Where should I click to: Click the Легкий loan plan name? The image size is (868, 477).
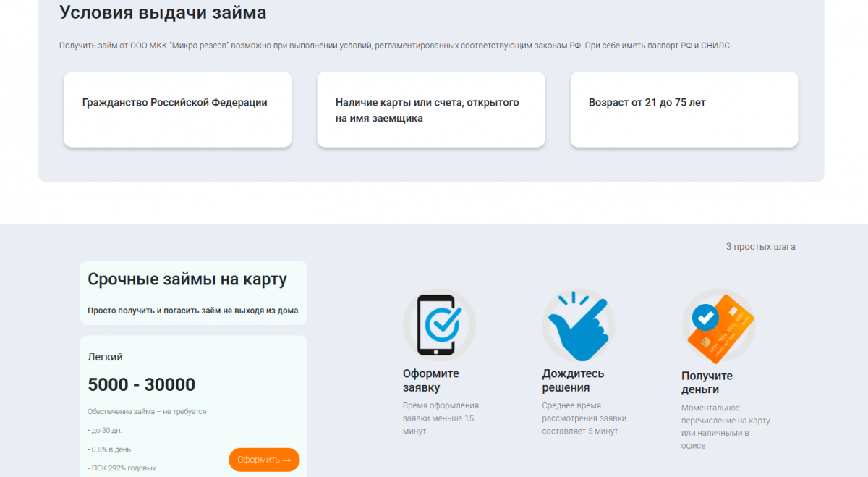[x=105, y=357]
